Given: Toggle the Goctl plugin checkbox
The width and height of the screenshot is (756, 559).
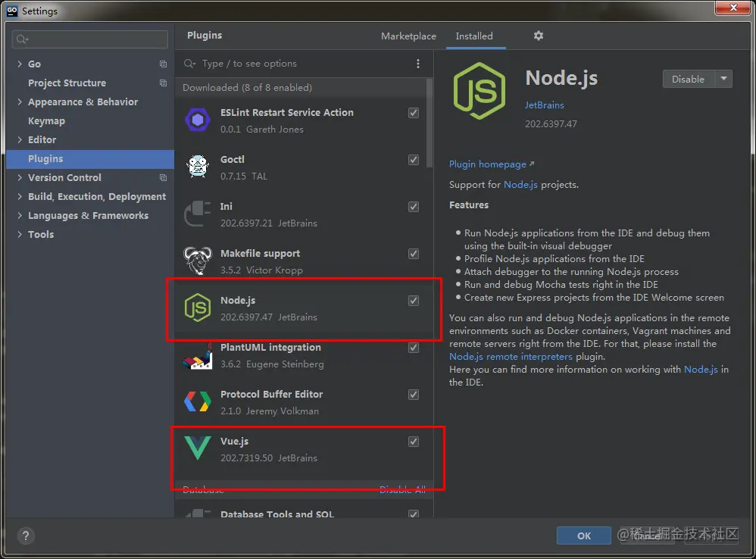Looking at the screenshot, I should point(413,160).
